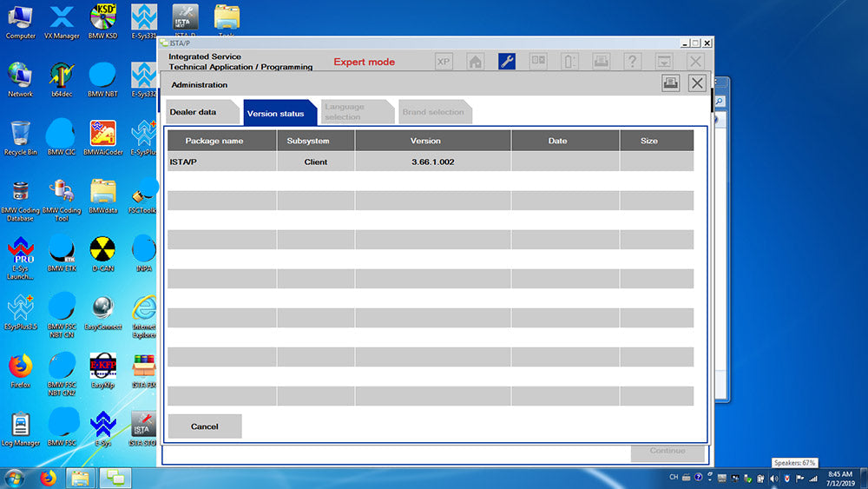
Task: Close the Administration dialog with the X
Action: tap(696, 83)
